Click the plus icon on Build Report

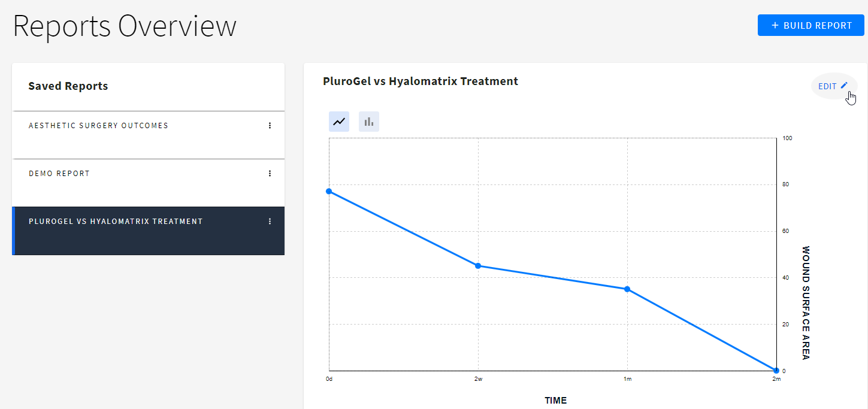click(775, 26)
